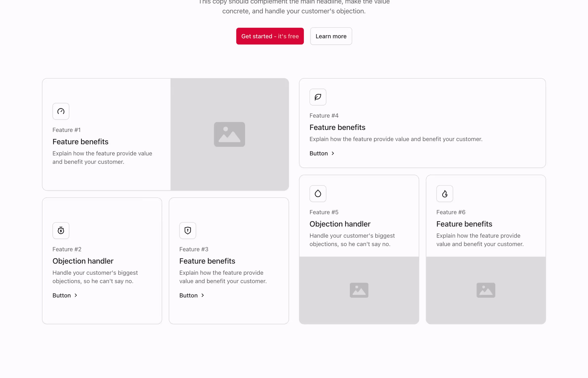Click the flame icon on Feature #6

pos(444,193)
